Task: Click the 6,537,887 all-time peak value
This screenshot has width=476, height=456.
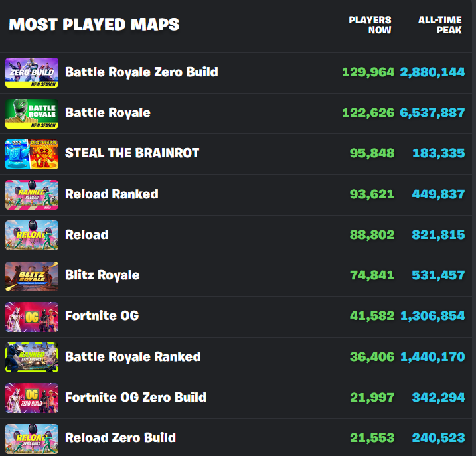Action: tap(432, 113)
